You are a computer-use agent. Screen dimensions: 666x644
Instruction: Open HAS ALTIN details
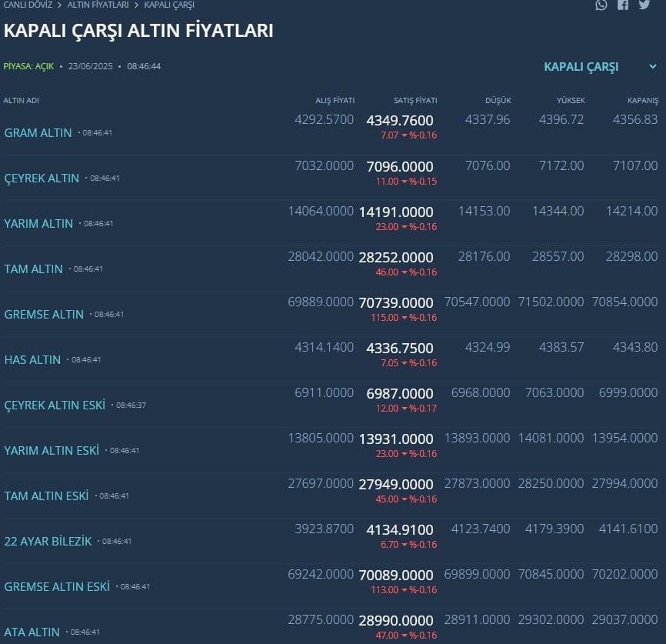pyautogui.click(x=32, y=360)
